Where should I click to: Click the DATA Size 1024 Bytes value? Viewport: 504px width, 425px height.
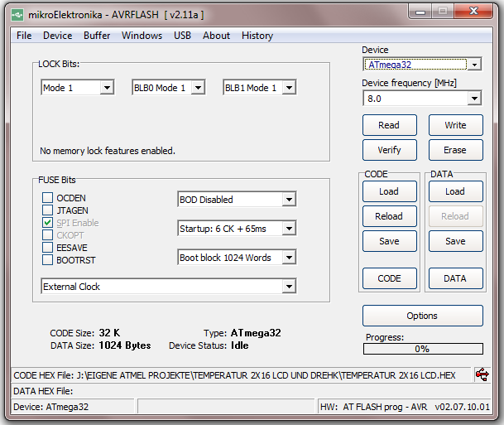pyautogui.click(x=125, y=345)
